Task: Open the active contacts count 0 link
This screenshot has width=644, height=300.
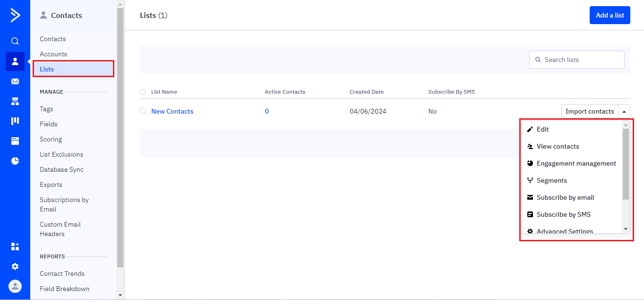Action: point(266,111)
